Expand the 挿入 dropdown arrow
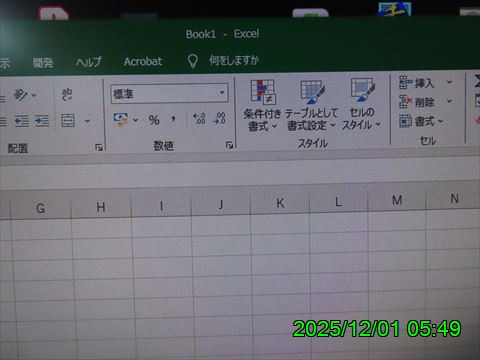The height and width of the screenshot is (360, 480). click(449, 82)
